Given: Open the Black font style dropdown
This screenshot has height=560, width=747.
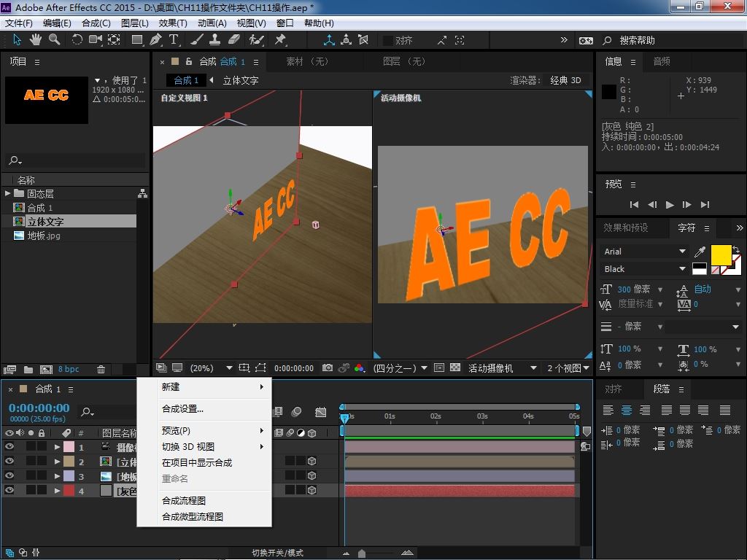Looking at the screenshot, I should click(645, 269).
